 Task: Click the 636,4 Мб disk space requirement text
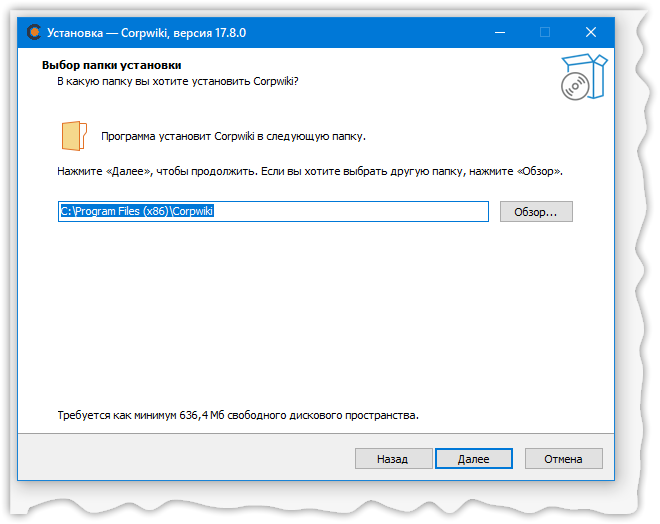point(238,414)
